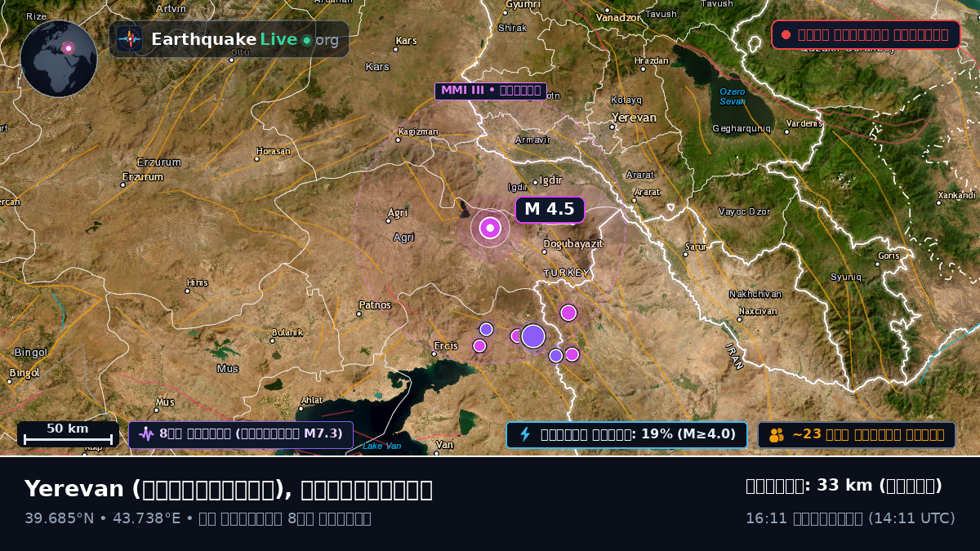980x551 pixels.
Task: Click the Horasan town label
Action: [x=274, y=151]
